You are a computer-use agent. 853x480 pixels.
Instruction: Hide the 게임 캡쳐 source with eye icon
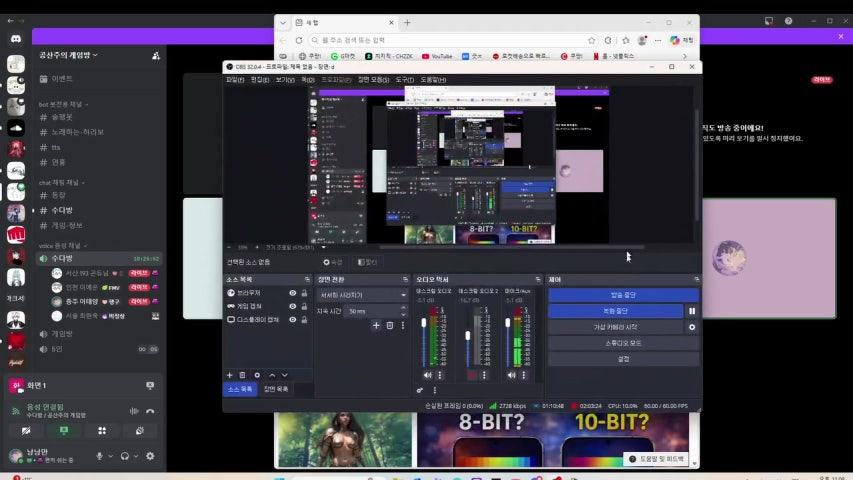(293, 306)
